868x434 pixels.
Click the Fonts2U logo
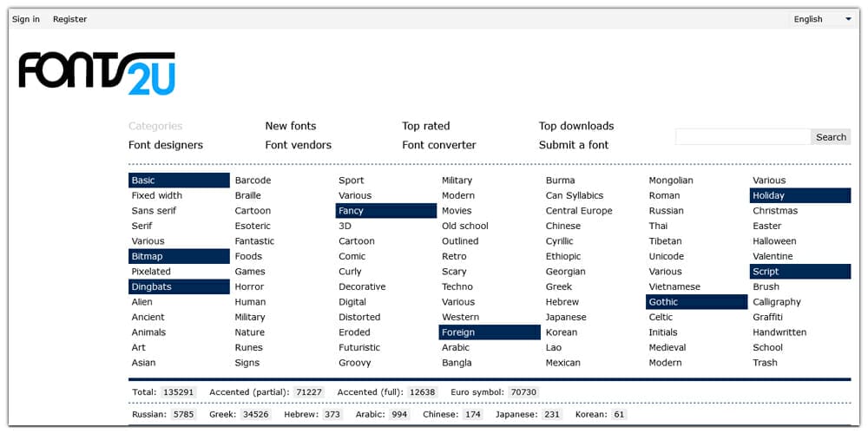coord(96,73)
